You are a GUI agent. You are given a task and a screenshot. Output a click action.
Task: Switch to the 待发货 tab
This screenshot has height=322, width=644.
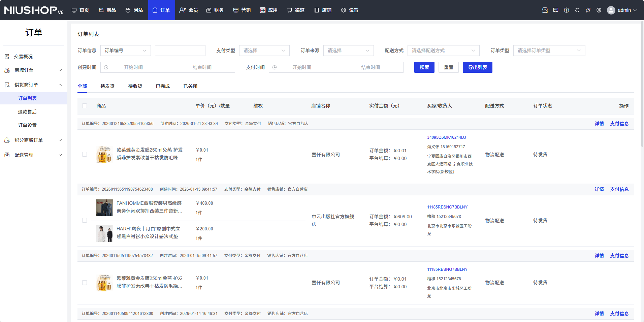[107, 86]
